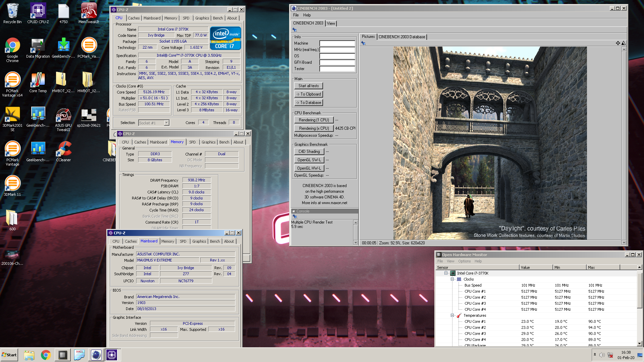The width and height of the screenshot is (644, 362).
Task: Click the Start button on the taskbar
Action: (x=9, y=355)
